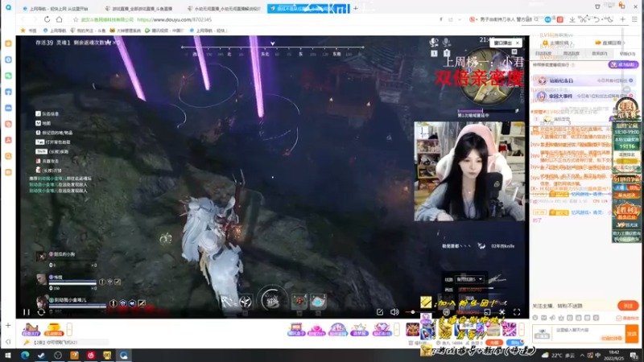
Task: Enter fullscreen mode for the player
Action: tap(517, 312)
